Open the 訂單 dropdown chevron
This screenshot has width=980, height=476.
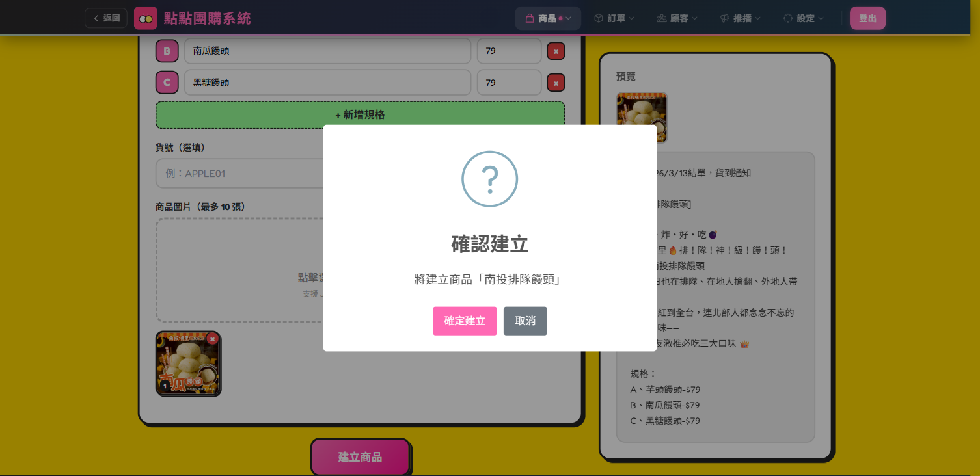(x=630, y=18)
